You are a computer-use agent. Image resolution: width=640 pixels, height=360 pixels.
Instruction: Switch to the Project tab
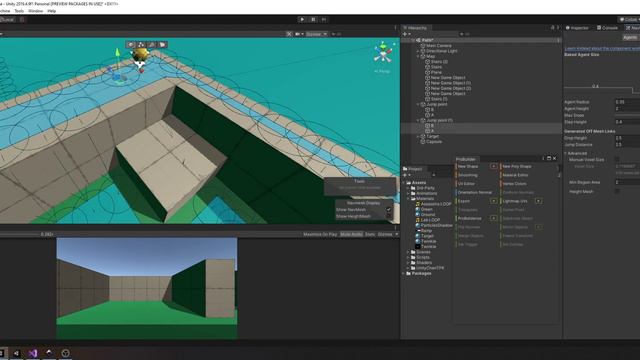(x=412, y=169)
